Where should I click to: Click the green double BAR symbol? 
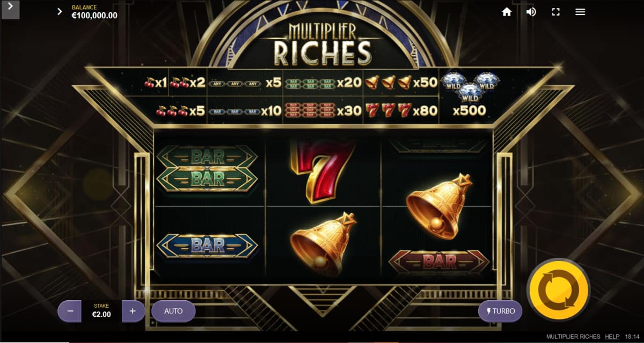[x=207, y=168]
